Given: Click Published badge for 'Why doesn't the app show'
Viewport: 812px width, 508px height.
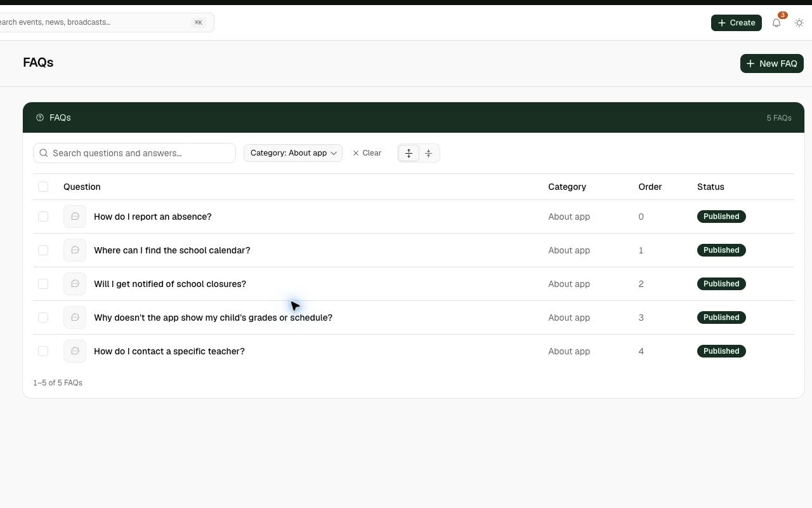Looking at the screenshot, I should [721, 317].
